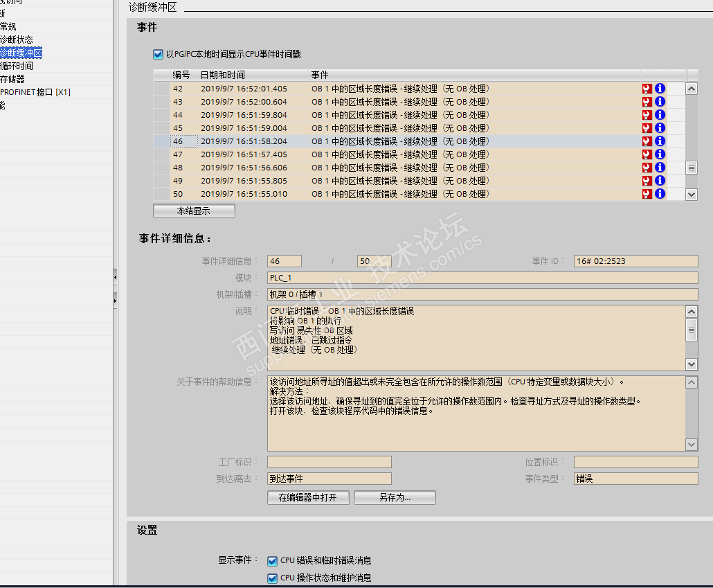
Task: Click red wrench error icon in row 42
Action: (647, 89)
